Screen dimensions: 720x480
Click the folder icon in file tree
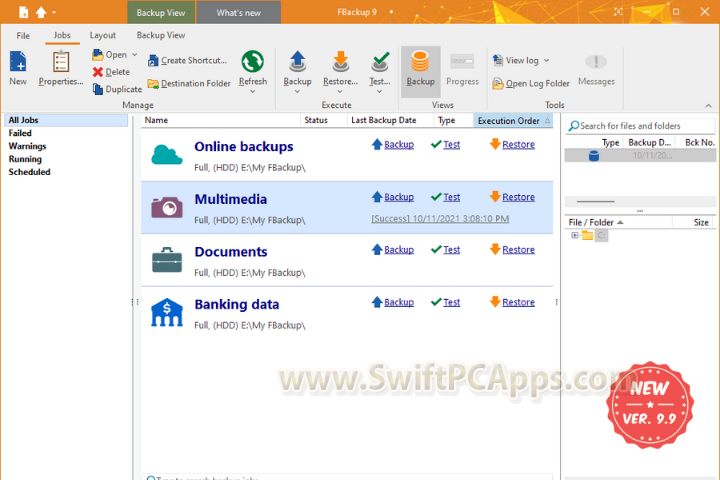(x=587, y=235)
